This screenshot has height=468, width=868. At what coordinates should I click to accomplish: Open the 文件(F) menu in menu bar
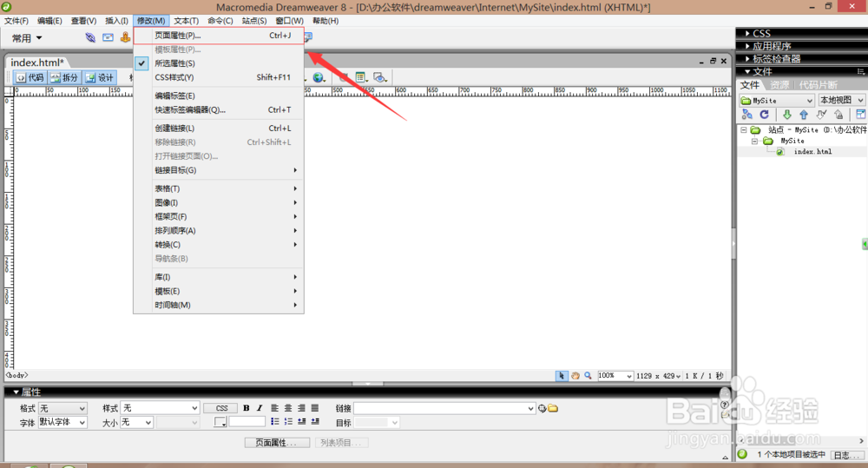coord(16,21)
